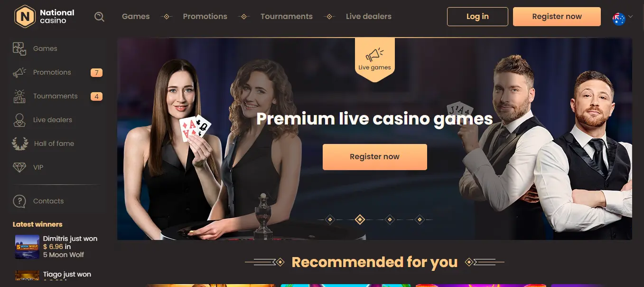Click the National casino logo
Screen dimensions: 644x287
click(x=44, y=17)
